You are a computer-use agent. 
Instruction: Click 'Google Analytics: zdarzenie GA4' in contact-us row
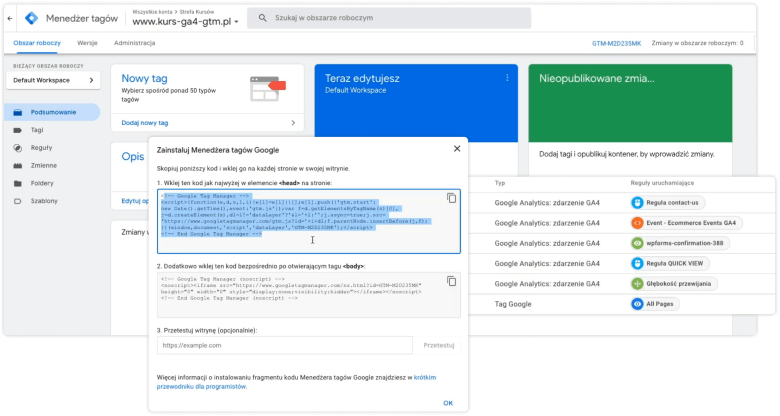(547, 203)
